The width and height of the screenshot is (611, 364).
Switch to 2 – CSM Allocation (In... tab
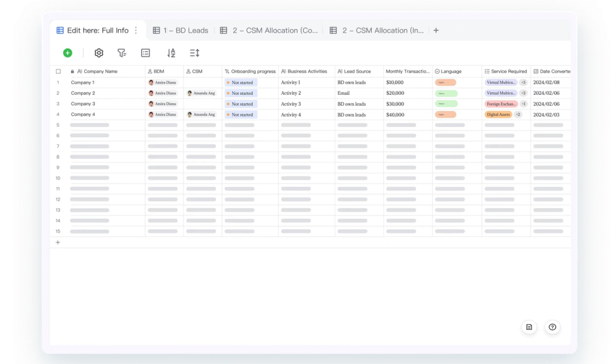377,30
